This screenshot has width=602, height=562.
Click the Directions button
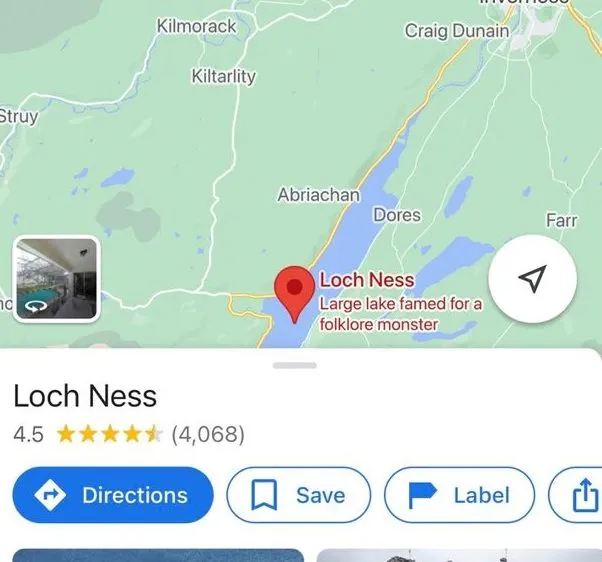[113, 495]
